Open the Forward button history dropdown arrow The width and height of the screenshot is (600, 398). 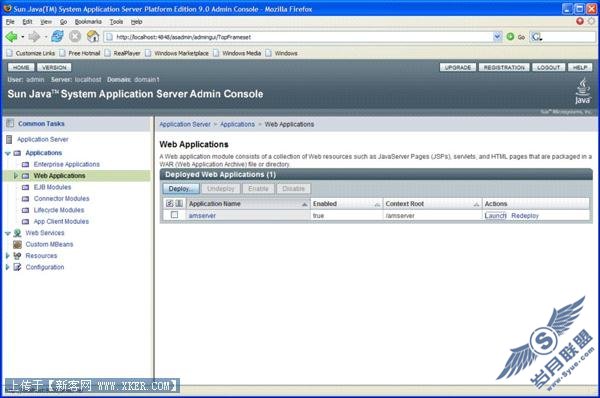click(46, 37)
